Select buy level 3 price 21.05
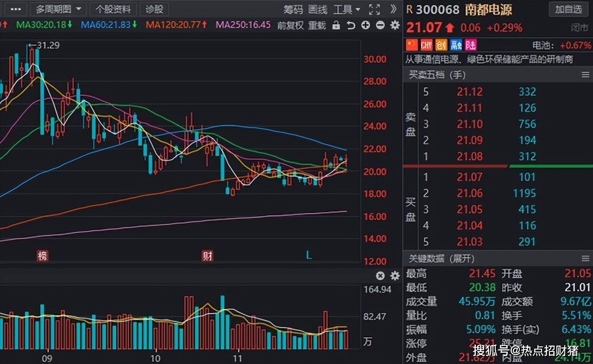 (x=470, y=209)
